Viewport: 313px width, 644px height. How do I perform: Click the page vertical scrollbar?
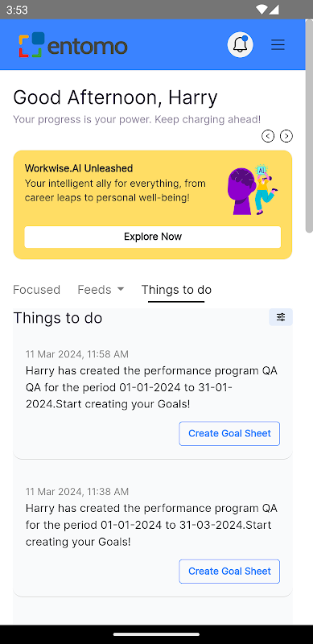(309, 126)
